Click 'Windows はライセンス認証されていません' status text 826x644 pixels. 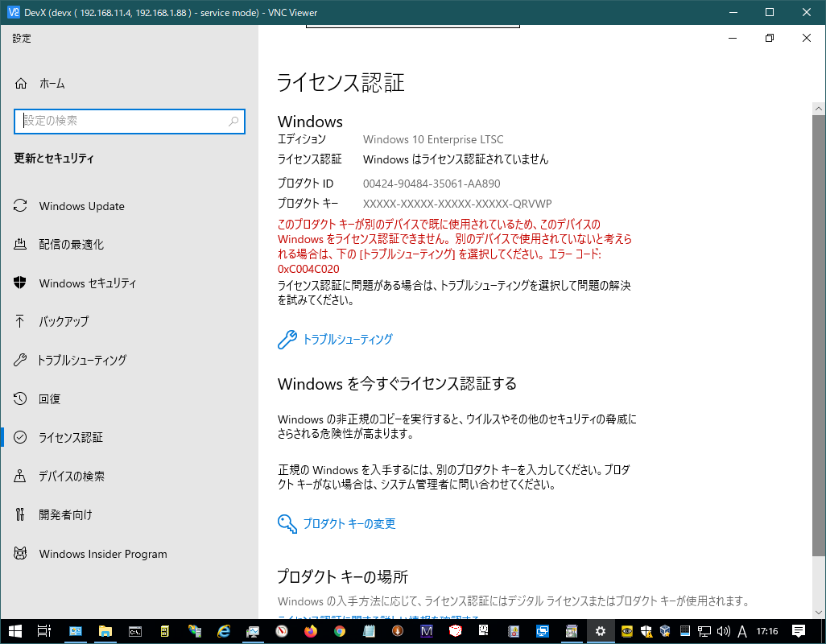456,159
